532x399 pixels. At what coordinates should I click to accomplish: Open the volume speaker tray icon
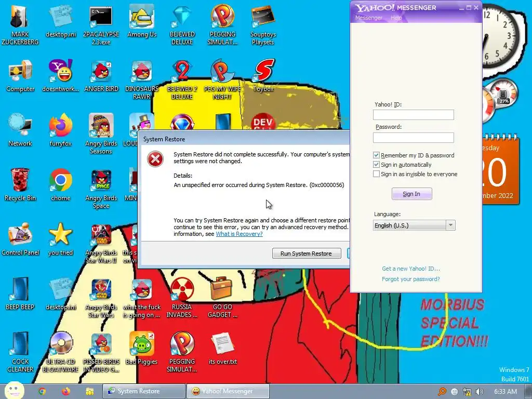(479, 392)
